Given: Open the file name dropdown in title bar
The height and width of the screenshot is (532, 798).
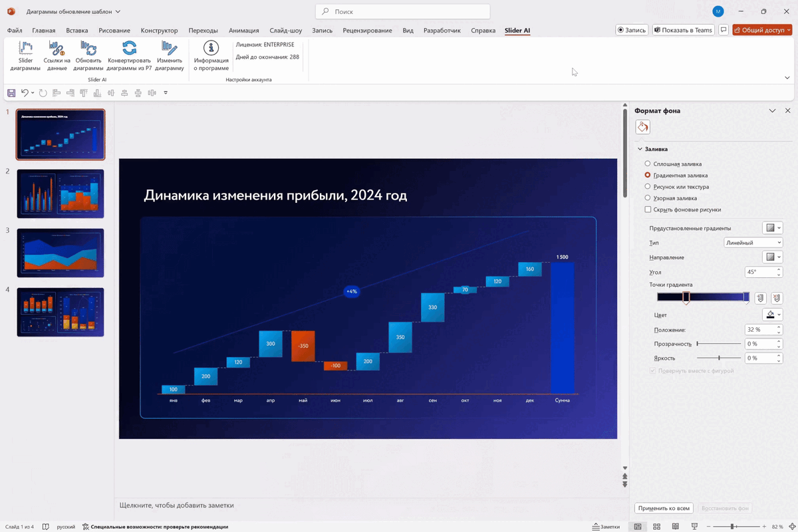Looking at the screenshot, I should 118,11.
